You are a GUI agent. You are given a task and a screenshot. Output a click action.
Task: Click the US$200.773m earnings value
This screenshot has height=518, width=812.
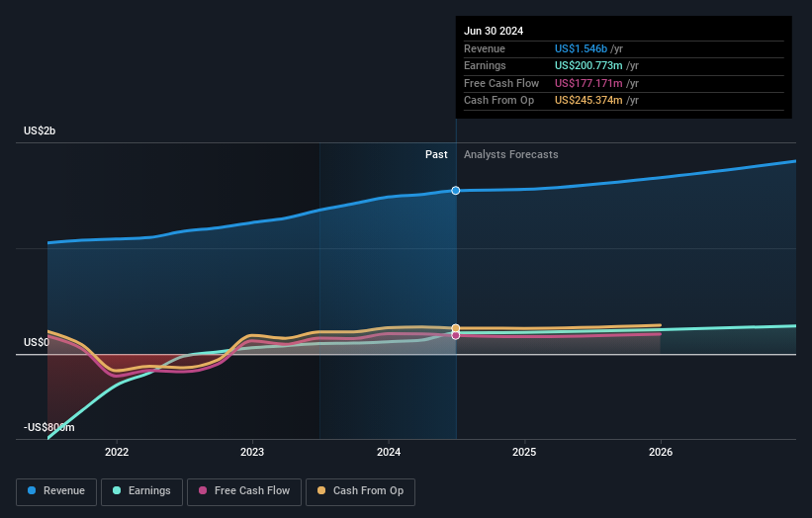[x=588, y=65]
